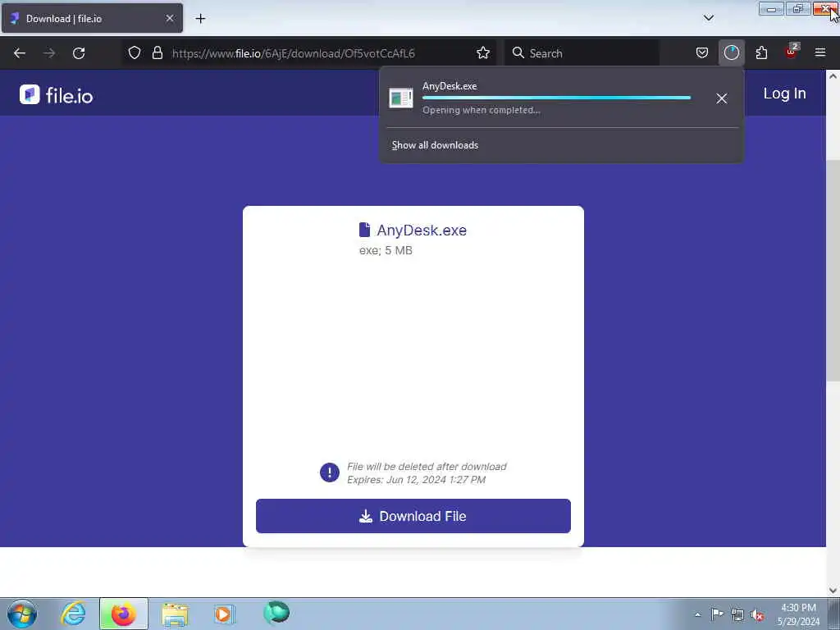Open the Windows Start menu orb
This screenshot has height=630, width=840.
[x=22, y=614]
